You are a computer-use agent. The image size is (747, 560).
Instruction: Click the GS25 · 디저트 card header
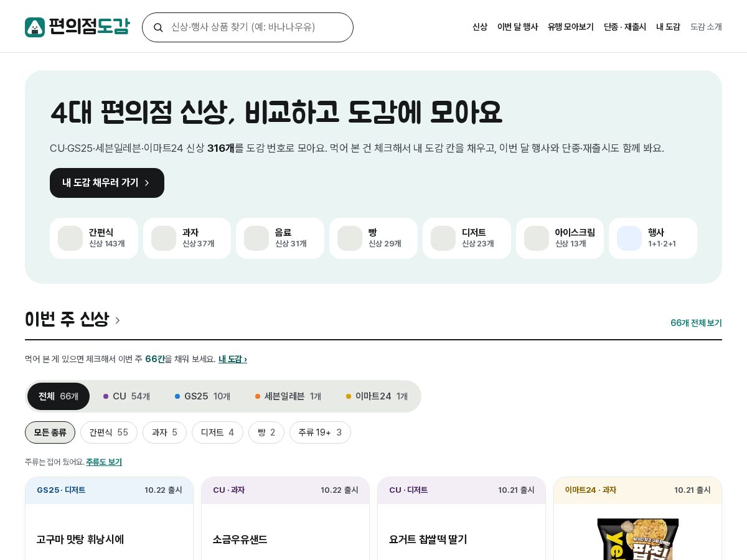pyautogui.click(x=110, y=490)
